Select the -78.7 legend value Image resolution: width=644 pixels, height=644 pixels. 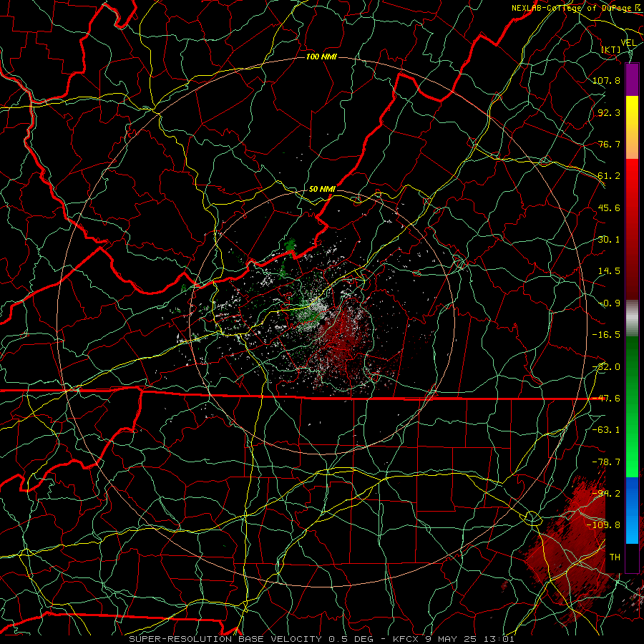(x=606, y=462)
